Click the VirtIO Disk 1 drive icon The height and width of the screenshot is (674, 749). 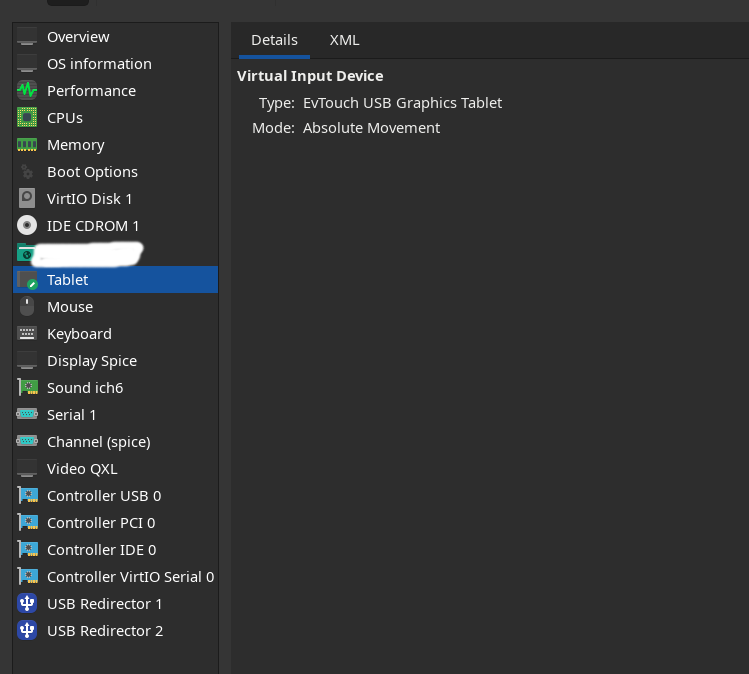(27, 199)
